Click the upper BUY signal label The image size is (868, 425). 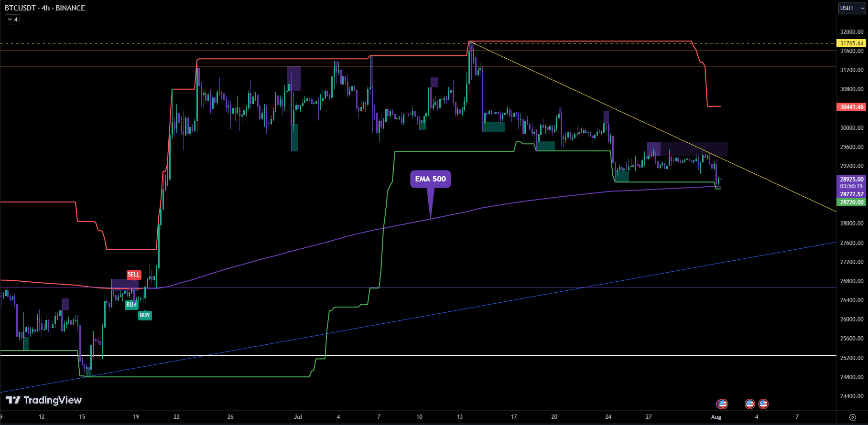[131, 305]
